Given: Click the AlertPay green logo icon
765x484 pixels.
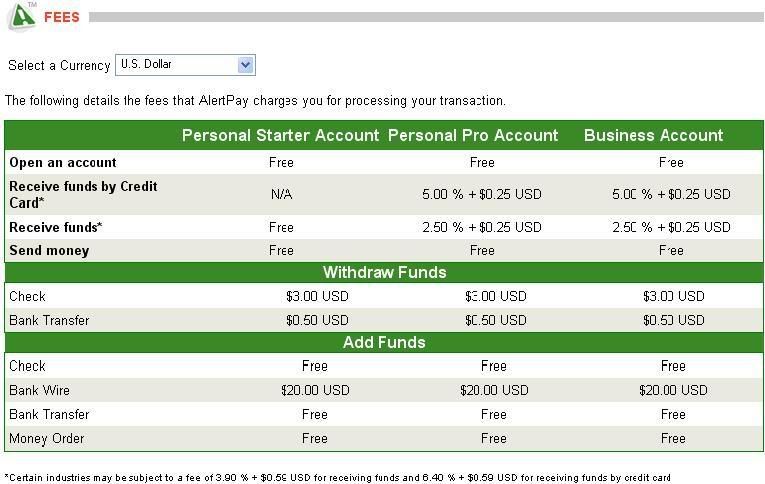Looking at the screenshot, I should coord(22,16).
